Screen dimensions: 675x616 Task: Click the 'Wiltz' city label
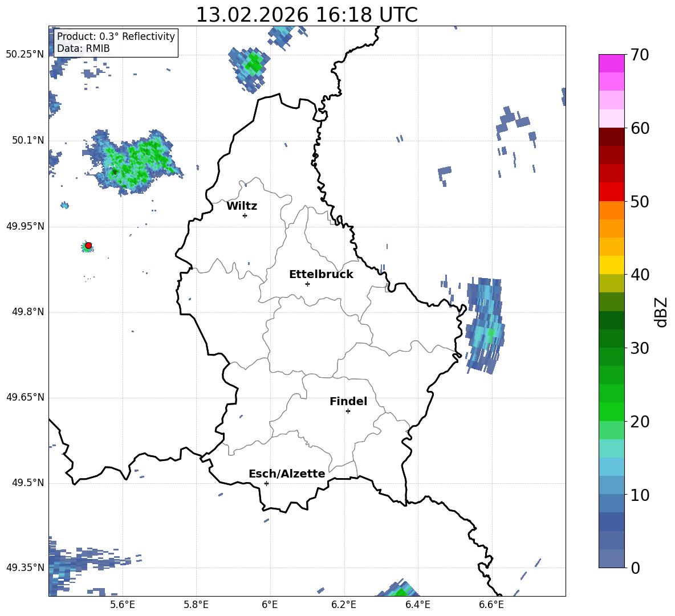point(242,206)
